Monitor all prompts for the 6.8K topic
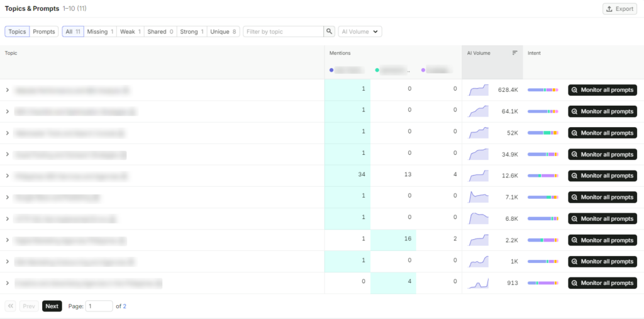Viewport: 644px width, 319px height. 602,219
